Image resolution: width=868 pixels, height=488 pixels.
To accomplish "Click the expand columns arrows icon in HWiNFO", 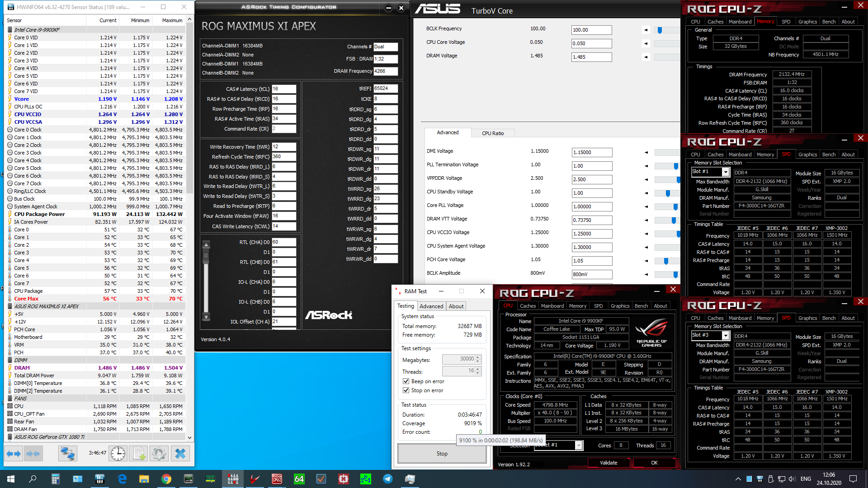I will click(14, 454).
